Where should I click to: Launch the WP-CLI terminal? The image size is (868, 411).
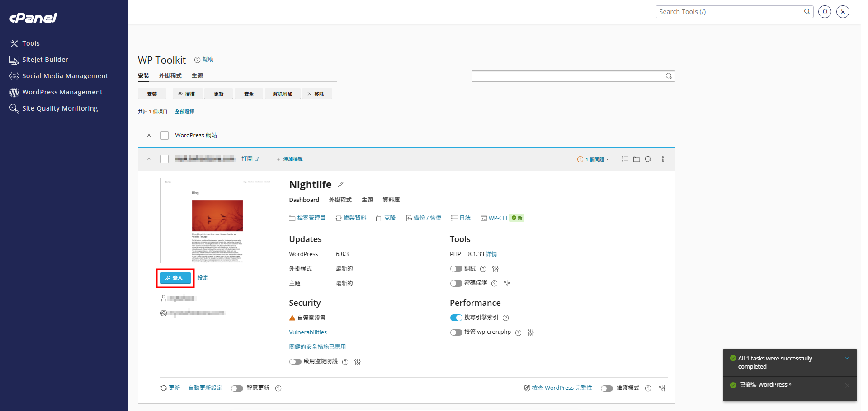(x=498, y=218)
